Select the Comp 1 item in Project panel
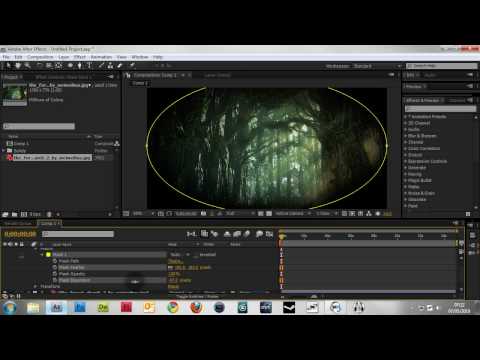Viewport: 480px width, 360px height. (x=22, y=144)
